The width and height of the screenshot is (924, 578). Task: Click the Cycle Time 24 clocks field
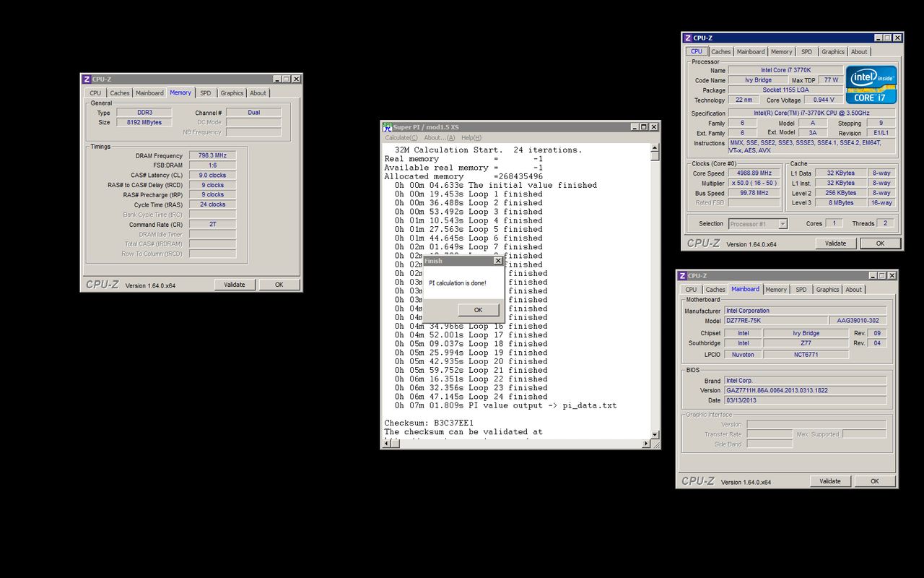click(x=212, y=204)
